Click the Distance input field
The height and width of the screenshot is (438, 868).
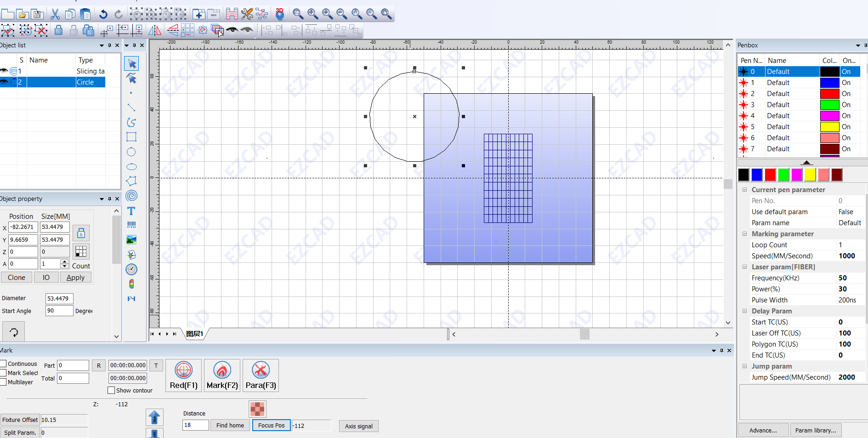coord(196,425)
